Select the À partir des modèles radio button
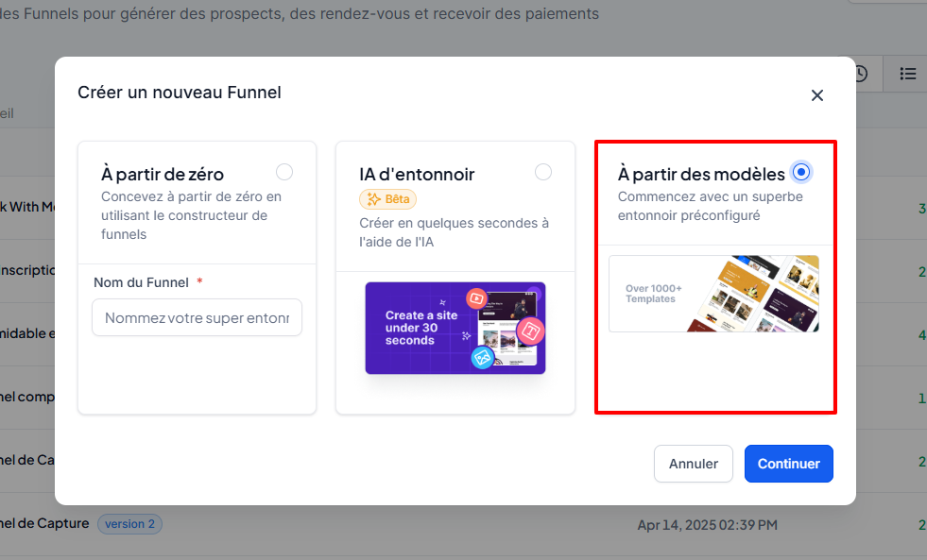The height and width of the screenshot is (560, 927). click(801, 172)
